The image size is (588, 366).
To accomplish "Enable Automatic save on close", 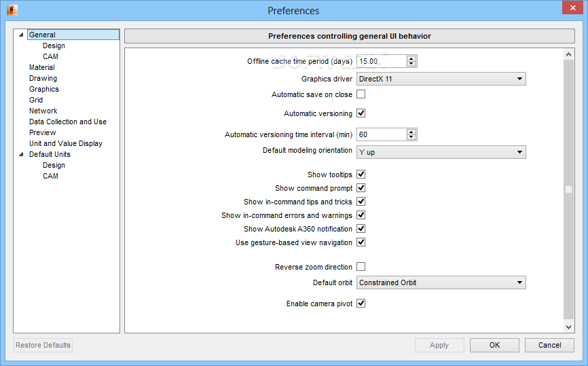I will [x=361, y=94].
